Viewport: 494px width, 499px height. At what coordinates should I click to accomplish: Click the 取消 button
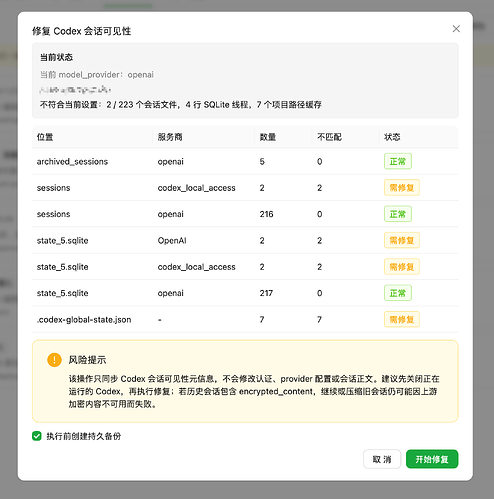pyautogui.click(x=382, y=459)
